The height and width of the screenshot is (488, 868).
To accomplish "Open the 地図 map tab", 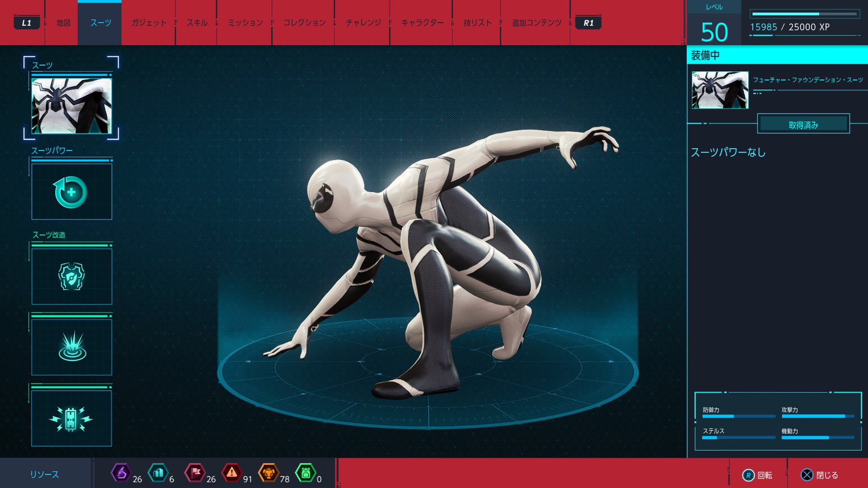I will pyautogui.click(x=64, y=23).
